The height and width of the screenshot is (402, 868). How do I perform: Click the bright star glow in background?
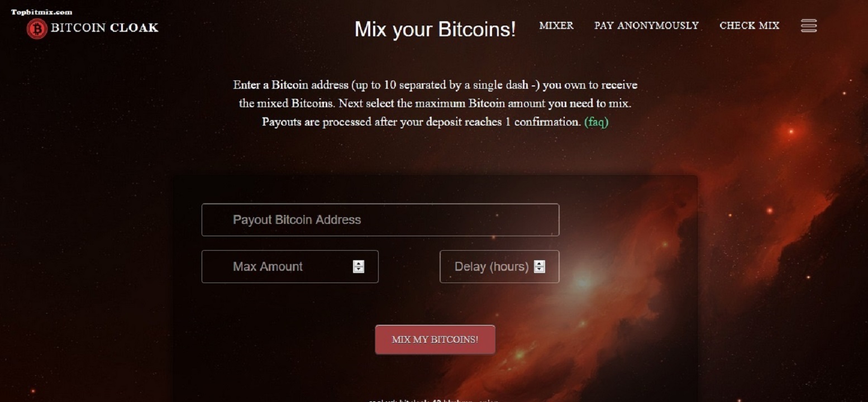coord(584,281)
